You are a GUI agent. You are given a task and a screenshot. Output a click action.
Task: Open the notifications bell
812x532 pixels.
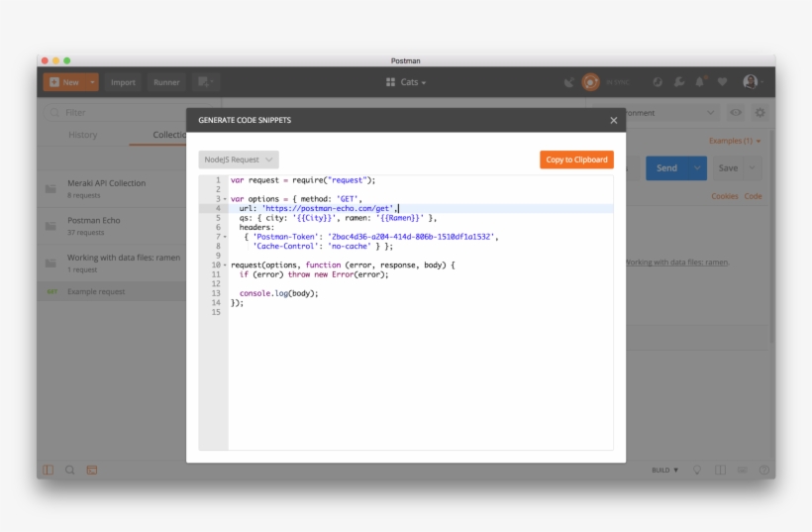(700, 82)
